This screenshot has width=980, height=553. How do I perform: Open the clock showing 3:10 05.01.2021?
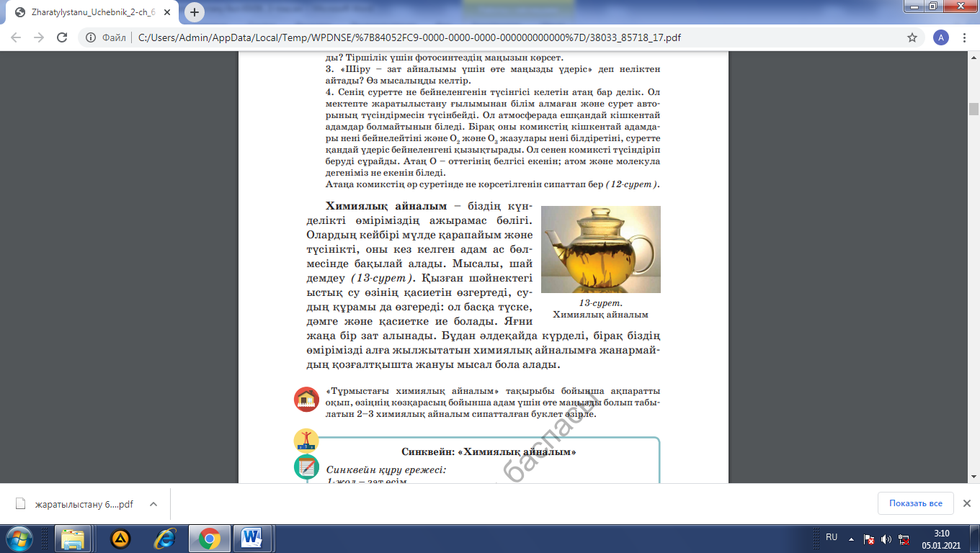941,538
